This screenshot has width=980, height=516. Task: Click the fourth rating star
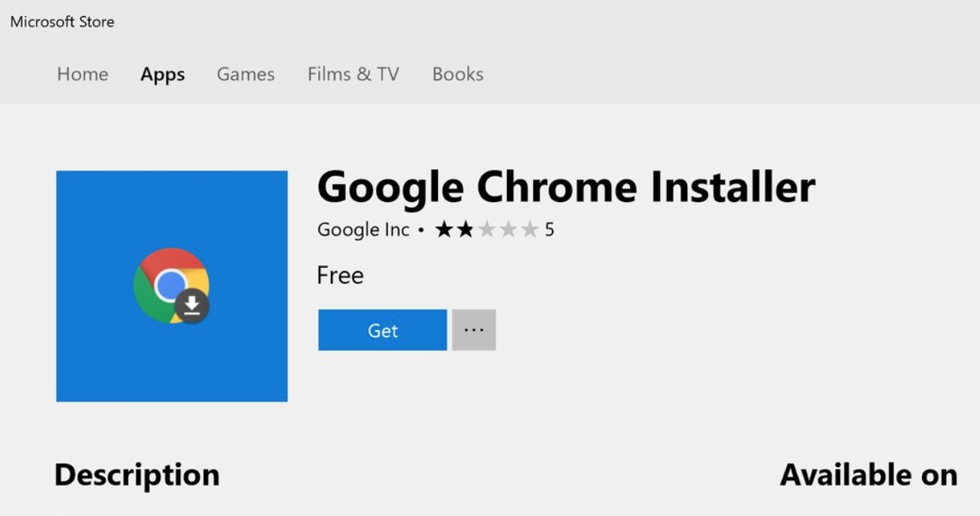point(508,230)
